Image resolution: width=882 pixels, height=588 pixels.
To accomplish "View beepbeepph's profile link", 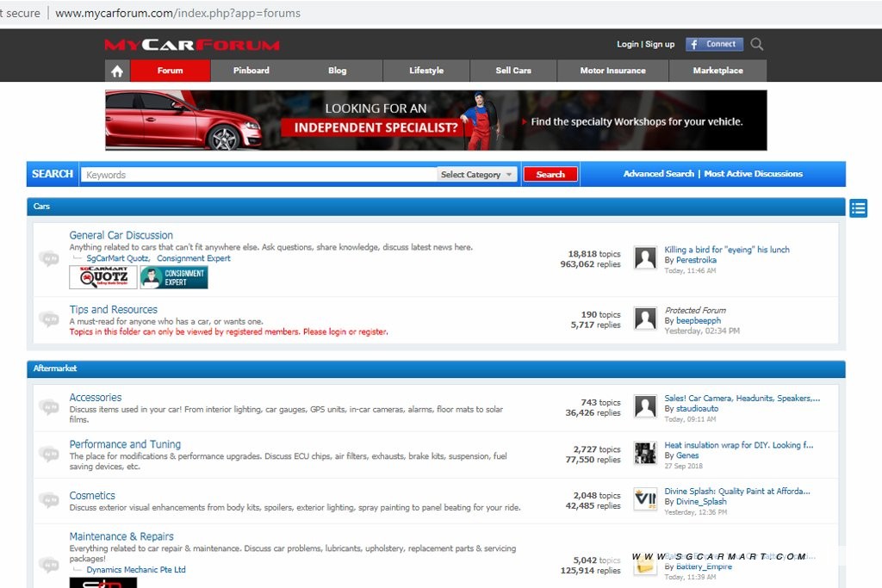I will click(698, 320).
